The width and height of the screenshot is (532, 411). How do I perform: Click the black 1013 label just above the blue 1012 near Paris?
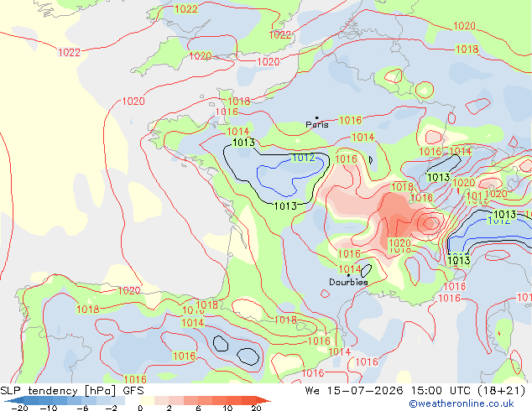click(243, 143)
